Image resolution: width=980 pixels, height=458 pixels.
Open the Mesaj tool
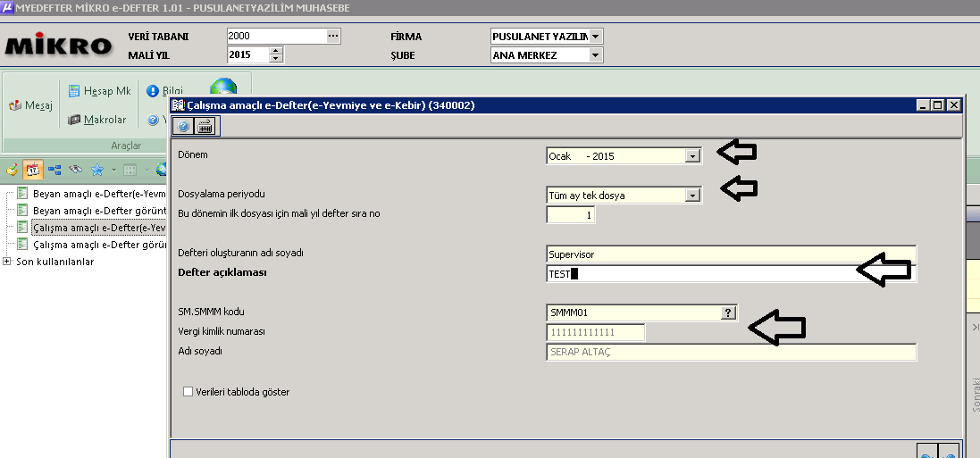click(30, 105)
